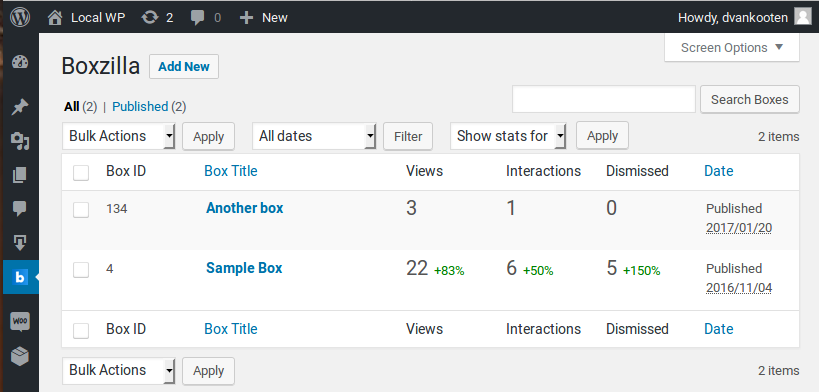Expand the Screen Options tab
This screenshot has height=392, width=819.
point(732,48)
